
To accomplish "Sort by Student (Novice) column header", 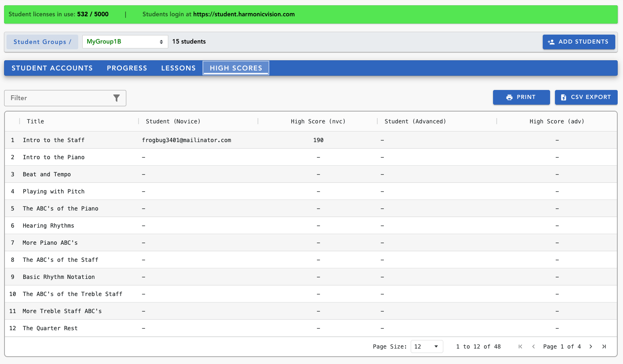I will point(173,121).
